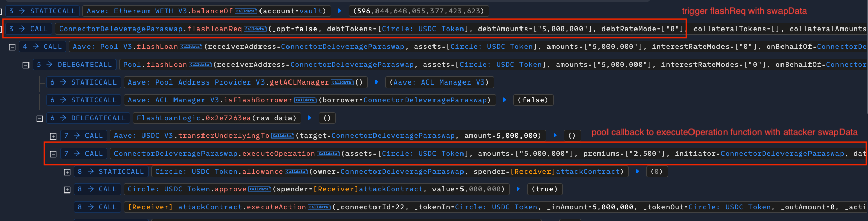Collapse the depth 4 Aave Pool V3.flashLoan call

[12, 47]
